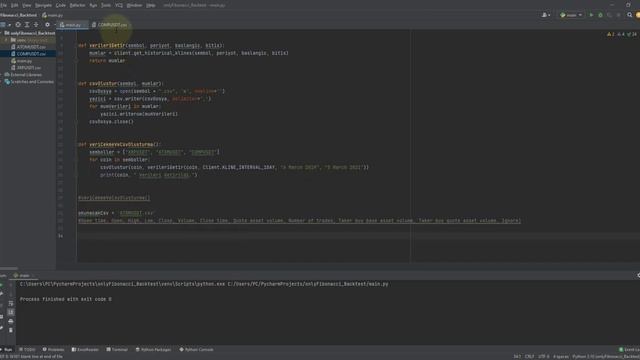The image size is (640, 360).
Task: Open the Run menu
Action: tap(93, 5)
